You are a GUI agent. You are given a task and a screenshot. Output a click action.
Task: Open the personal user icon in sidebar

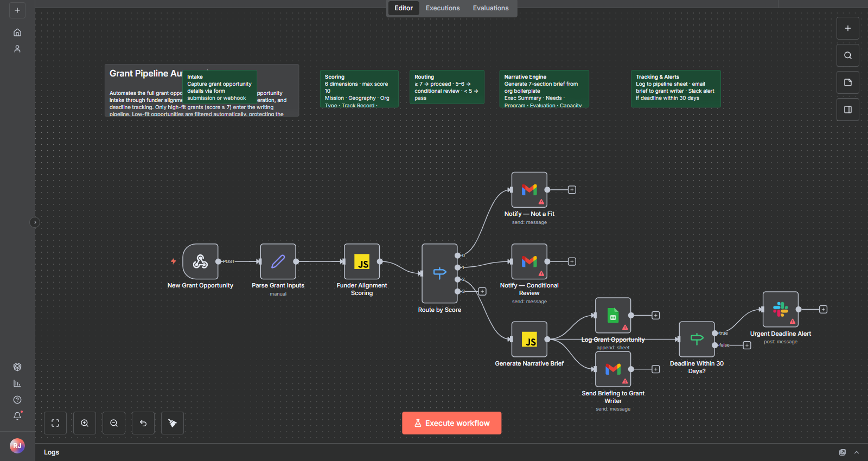(x=17, y=49)
